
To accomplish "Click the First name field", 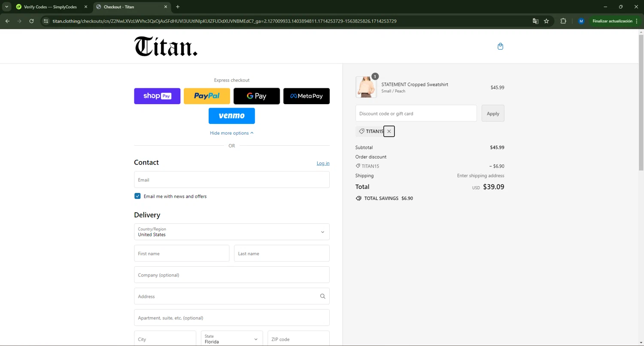I will [182, 253].
